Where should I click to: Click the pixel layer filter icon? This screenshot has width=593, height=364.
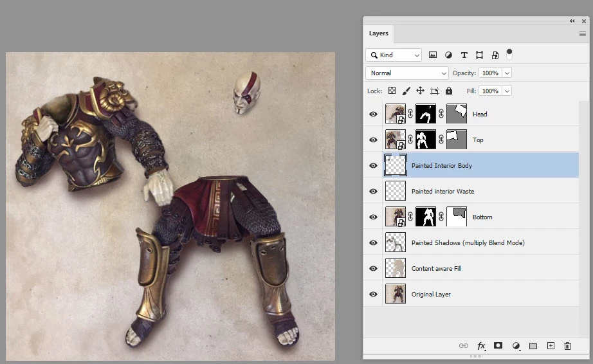[x=433, y=55]
